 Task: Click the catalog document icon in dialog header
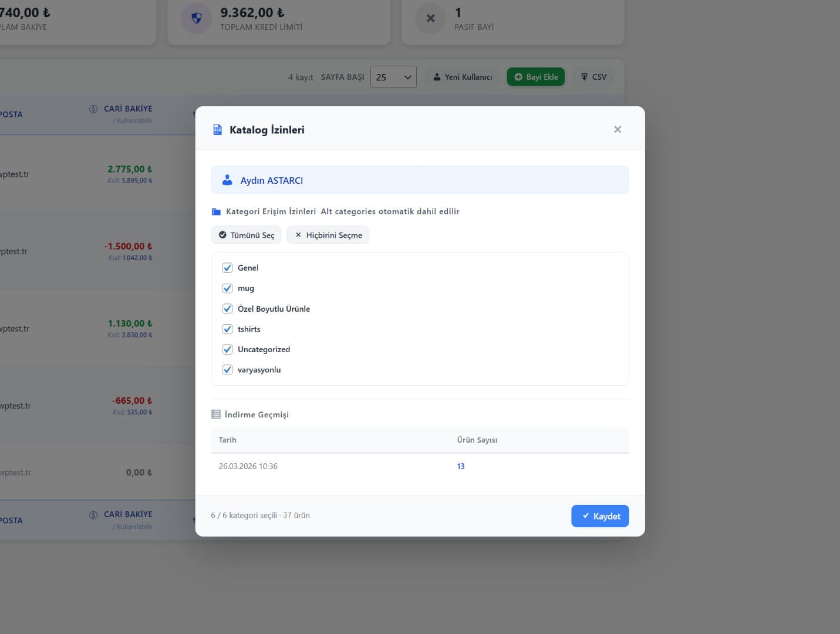(217, 130)
